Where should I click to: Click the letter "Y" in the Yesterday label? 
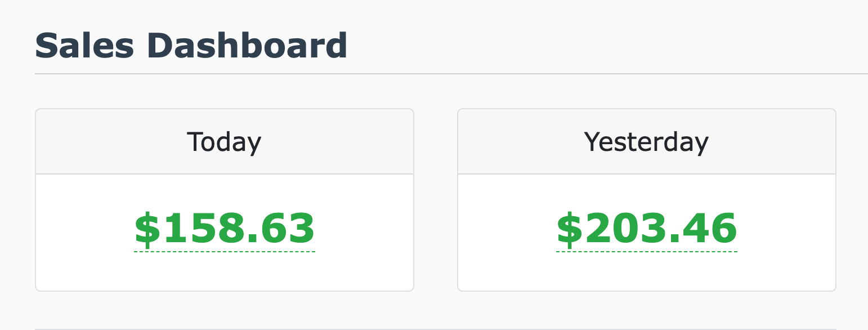(x=592, y=142)
